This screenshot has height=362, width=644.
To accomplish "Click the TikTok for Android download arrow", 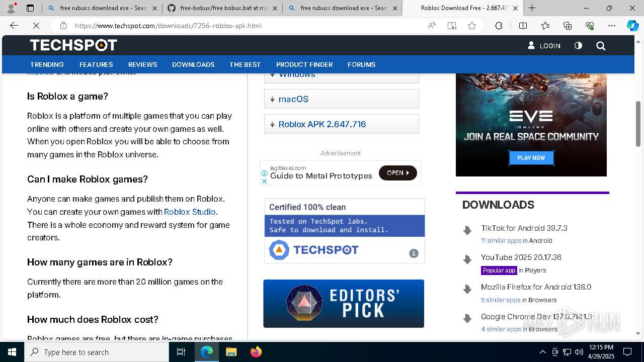I will click(x=467, y=231).
